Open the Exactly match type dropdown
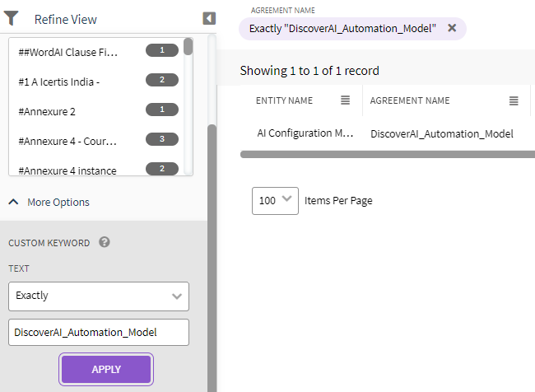Viewport: 535px width, 392px height. pyautogui.click(x=99, y=296)
